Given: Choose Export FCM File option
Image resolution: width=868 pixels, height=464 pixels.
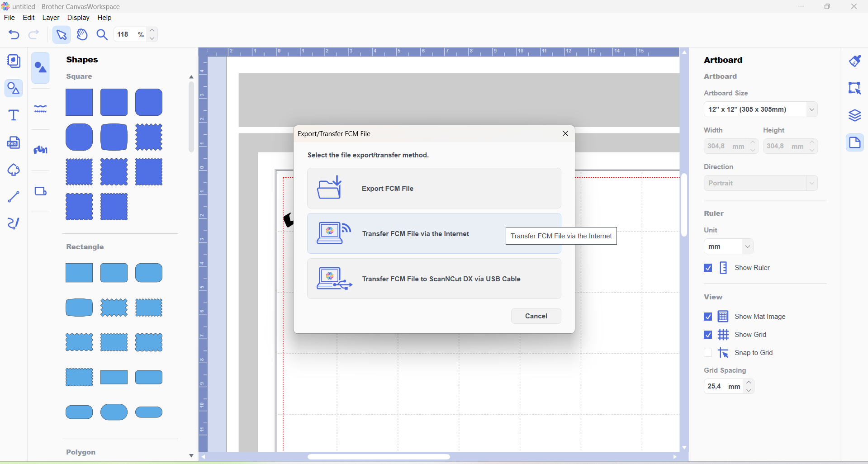Looking at the screenshot, I should coord(434,188).
